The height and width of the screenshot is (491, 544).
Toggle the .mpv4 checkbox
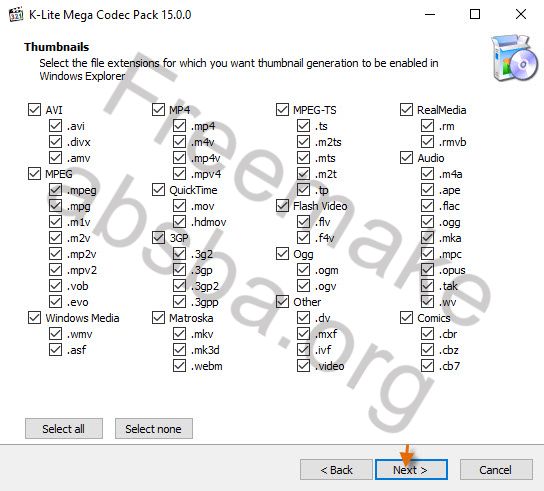point(179,173)
